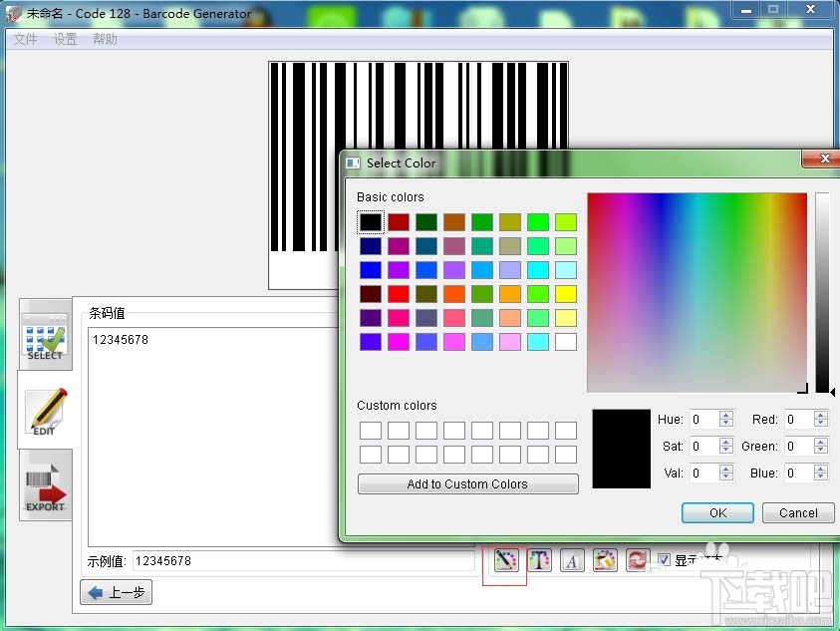Click the OK button in Select Color
The width and height of the screenshot is (840, 631).
click(x=717, y=512)
